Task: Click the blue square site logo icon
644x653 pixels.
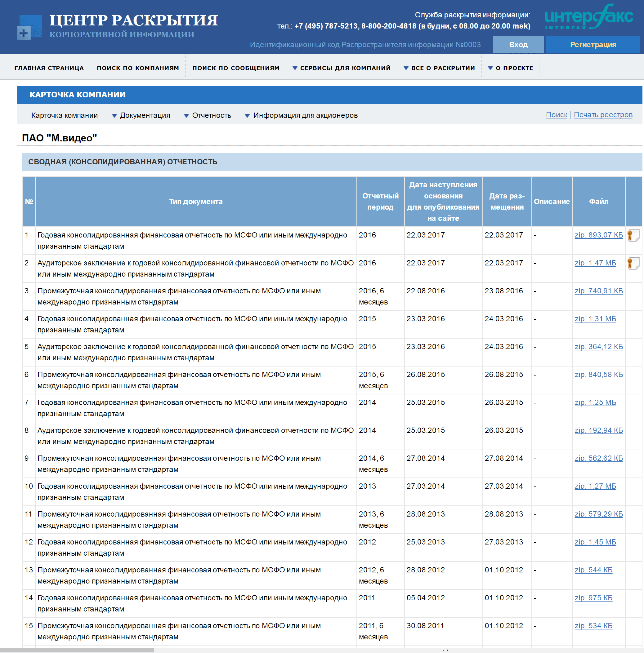Action: pos(29,27)
